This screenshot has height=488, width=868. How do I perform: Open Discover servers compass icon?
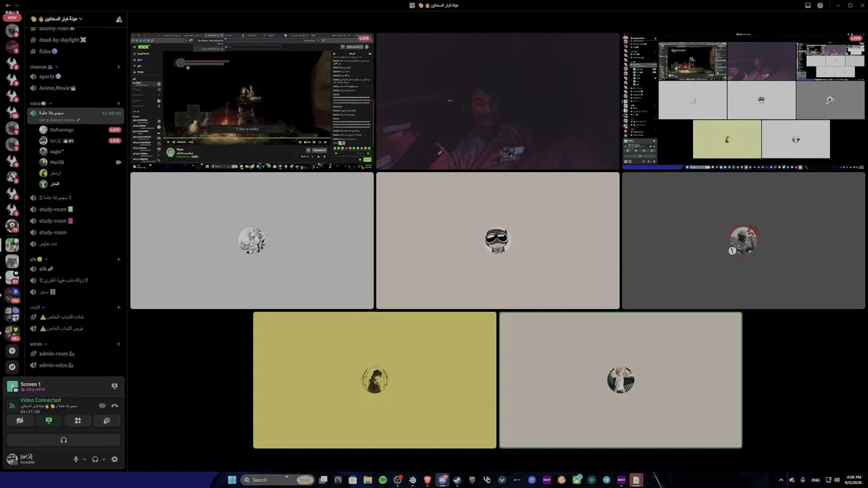(x=12, y=367)
